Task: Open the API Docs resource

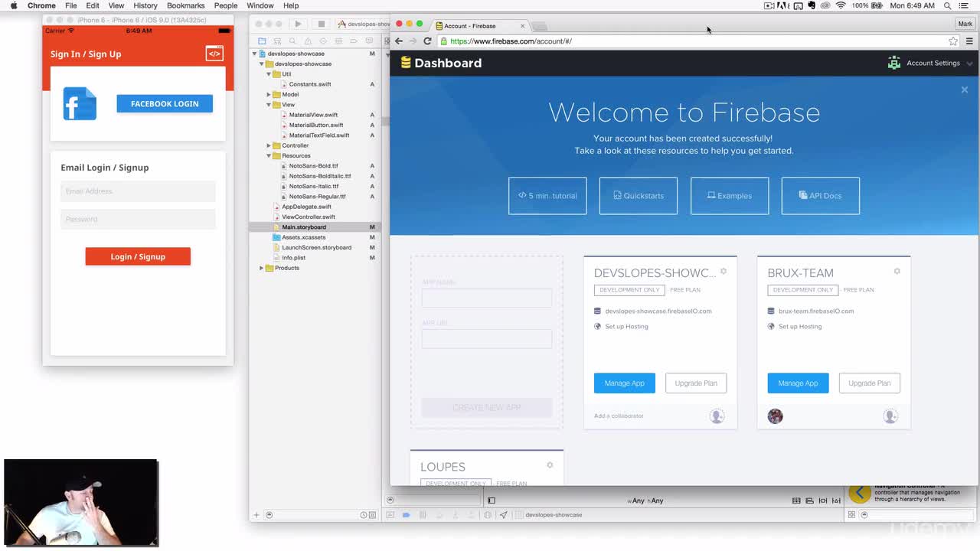Action: tap(821, 196)
